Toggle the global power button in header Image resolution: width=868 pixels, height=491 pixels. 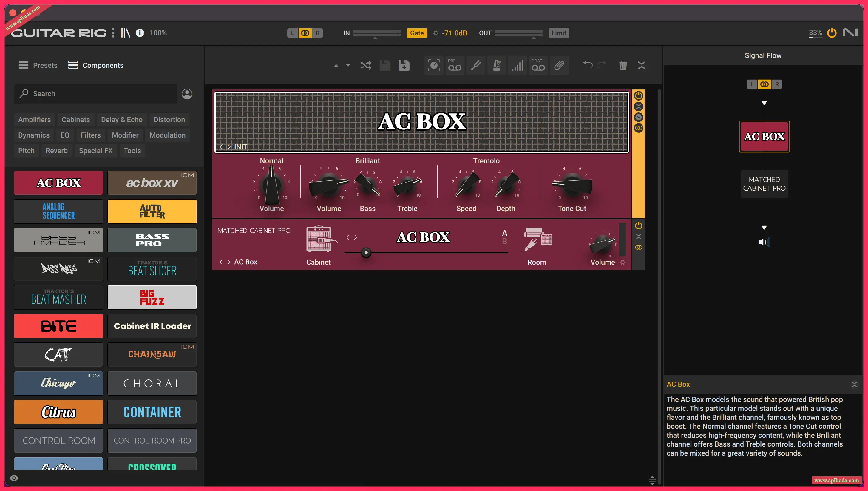click(832, 33)
